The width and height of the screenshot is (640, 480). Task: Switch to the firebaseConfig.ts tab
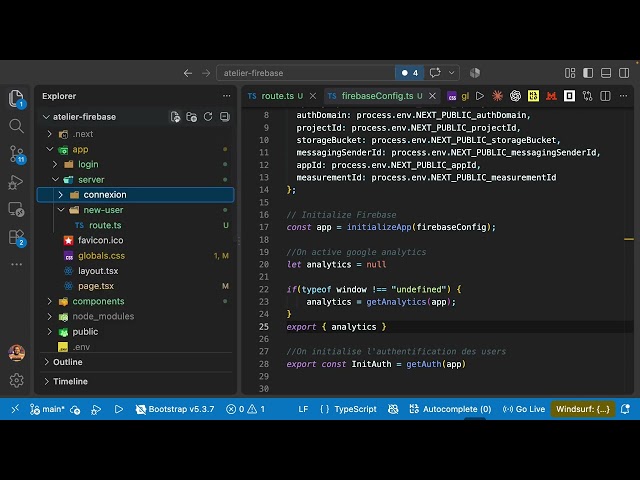coord(377,96)
